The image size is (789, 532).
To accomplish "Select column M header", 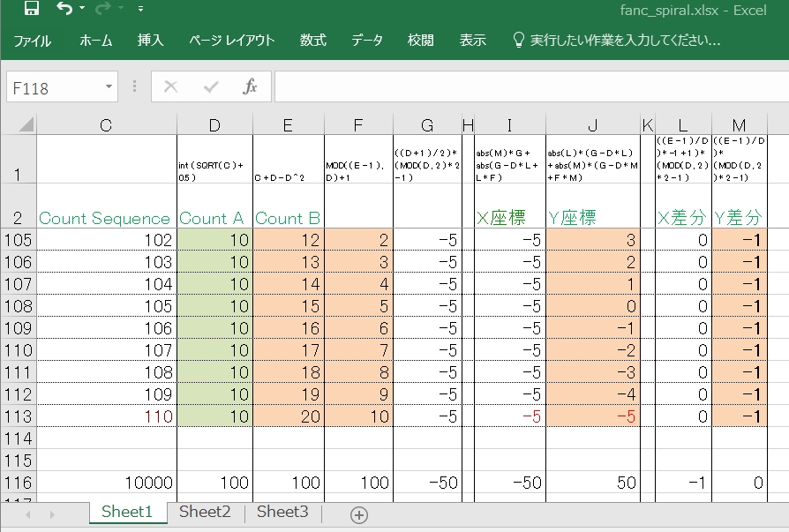I will [740, 124].
